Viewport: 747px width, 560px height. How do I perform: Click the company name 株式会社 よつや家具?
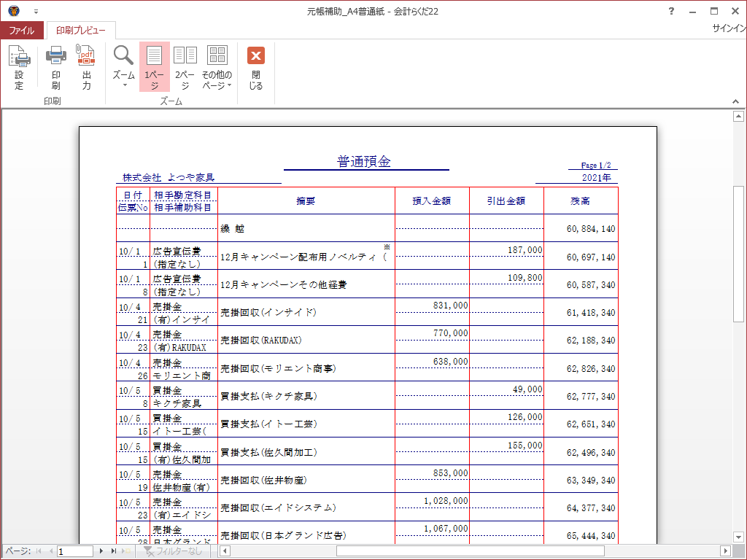[x=169, y=178]
